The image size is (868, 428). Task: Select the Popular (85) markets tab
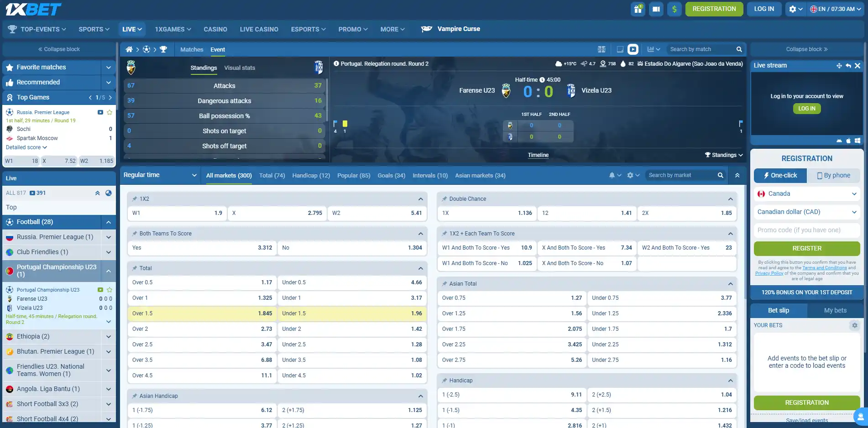(354, 176)
